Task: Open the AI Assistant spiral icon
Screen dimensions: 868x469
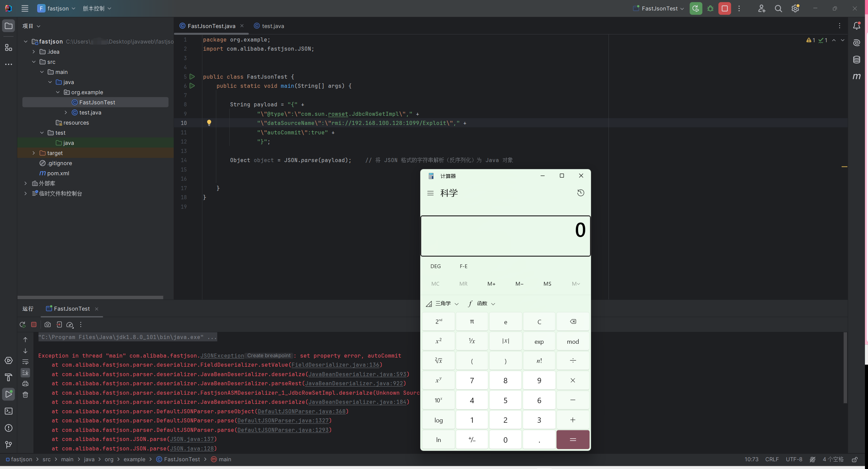Action: [857, 43]
